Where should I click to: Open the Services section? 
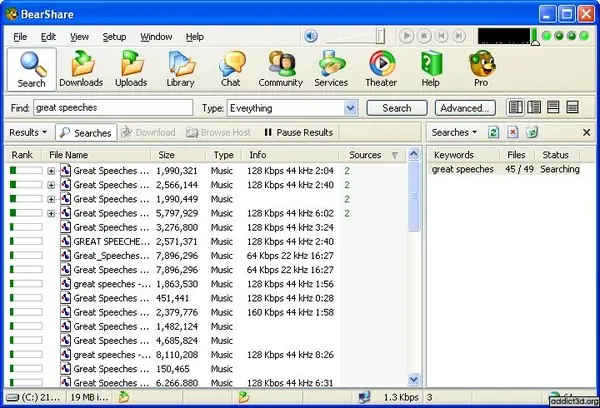pos(331,69)
